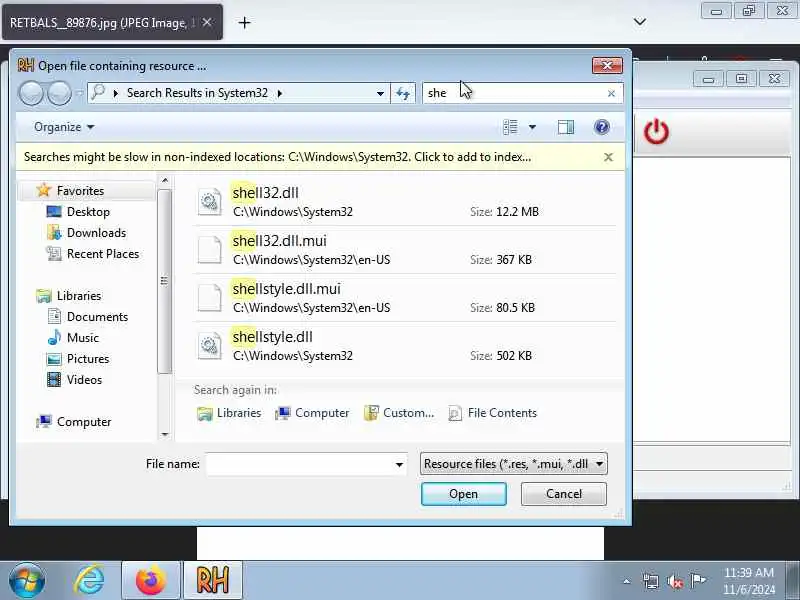Click the muted volume tray icon
The height and width of the screenshot is (600, 800).
click(x=675, y=581)
